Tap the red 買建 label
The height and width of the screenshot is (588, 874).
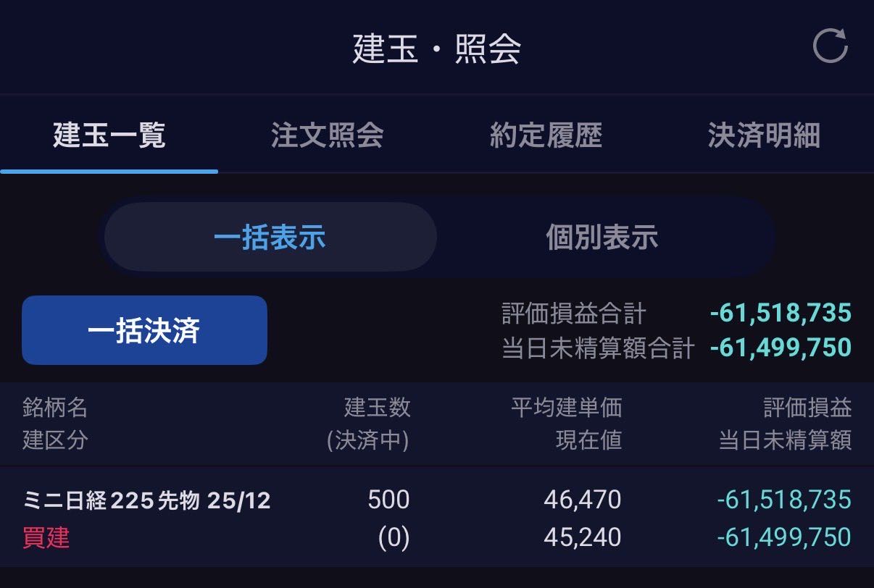point(46,538)
